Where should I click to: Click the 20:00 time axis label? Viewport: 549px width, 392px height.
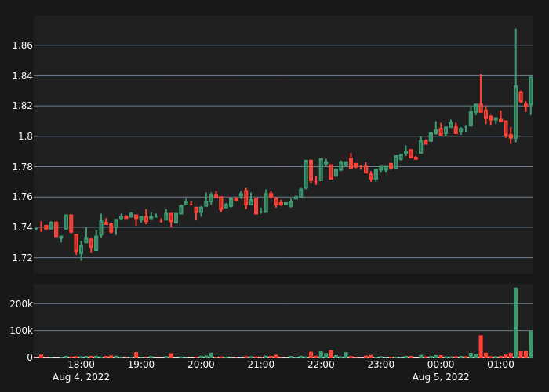tap(201, 365)
